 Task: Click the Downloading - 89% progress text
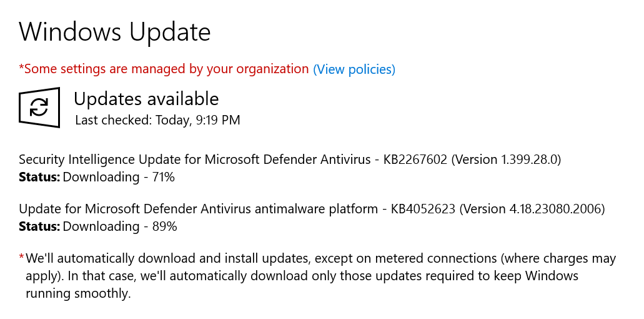pyautogui.click(x=120, y=226)
